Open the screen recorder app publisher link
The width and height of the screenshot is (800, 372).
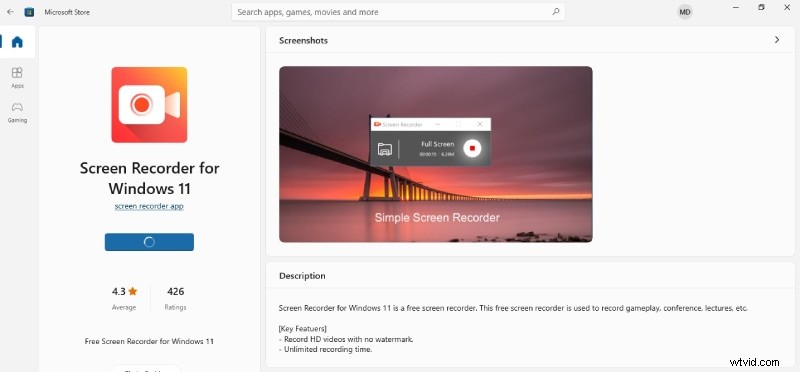[x=149, y=206]
